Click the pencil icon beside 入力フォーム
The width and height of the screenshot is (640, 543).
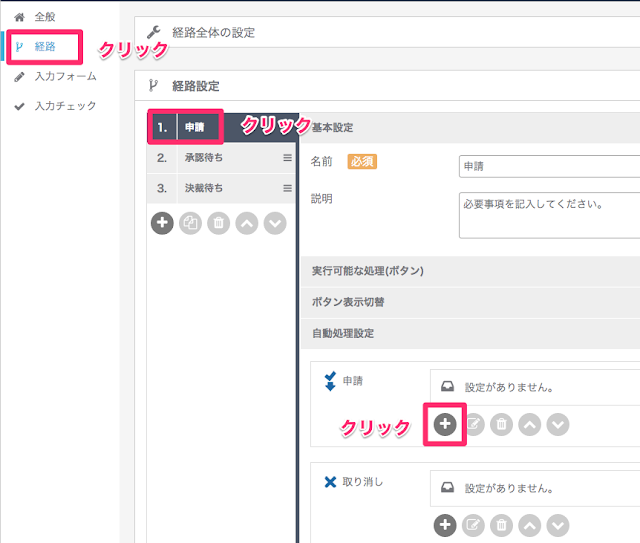point(19,77)
